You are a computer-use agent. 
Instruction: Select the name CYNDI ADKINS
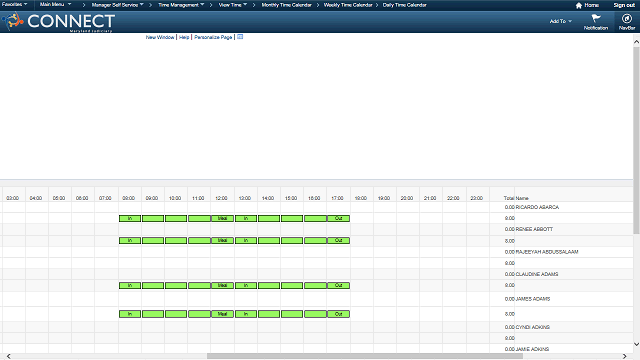533,327
